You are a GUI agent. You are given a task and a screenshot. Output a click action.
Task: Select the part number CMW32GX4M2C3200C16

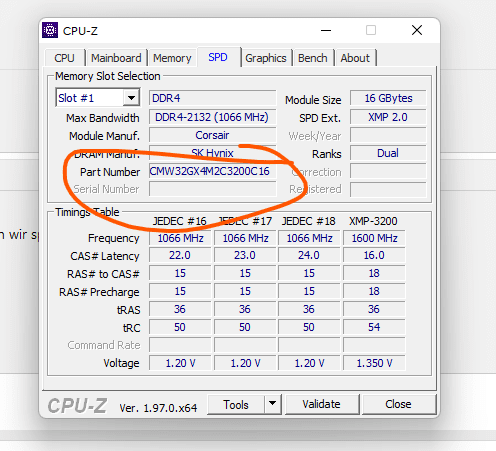212,171
